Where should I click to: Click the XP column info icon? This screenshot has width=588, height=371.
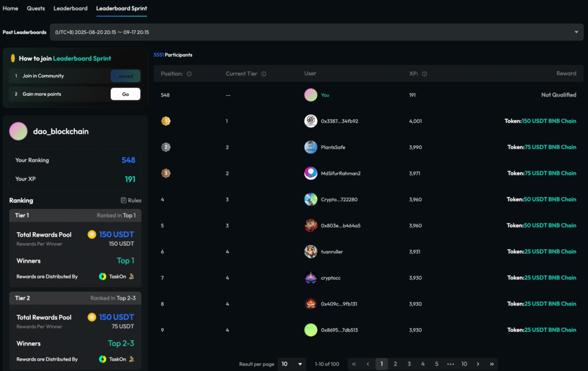point(424,74)
